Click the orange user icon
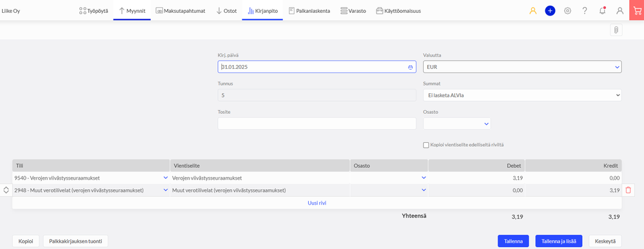644x249 pixels. click(533, 11)
